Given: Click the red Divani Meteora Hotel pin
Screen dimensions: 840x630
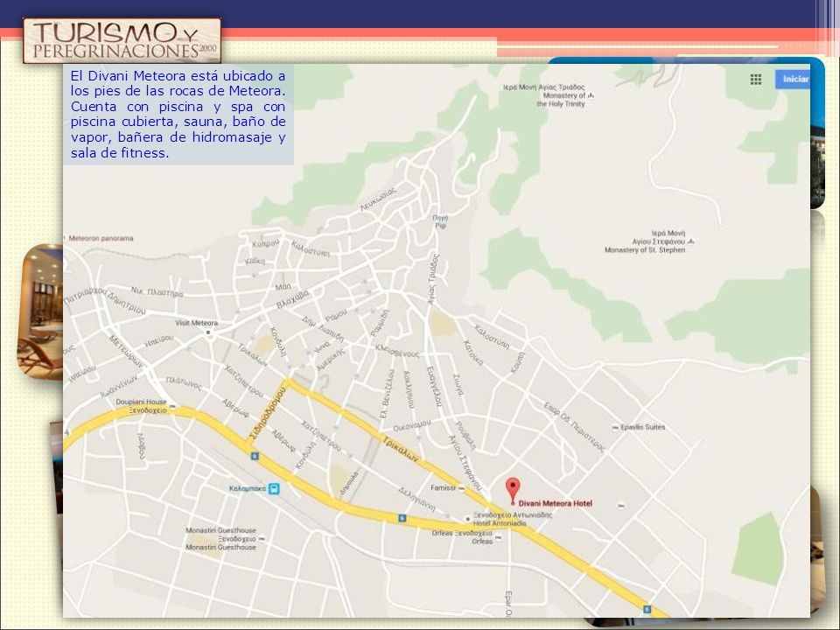Looking at the screenshot, I should tap(513, 491).
